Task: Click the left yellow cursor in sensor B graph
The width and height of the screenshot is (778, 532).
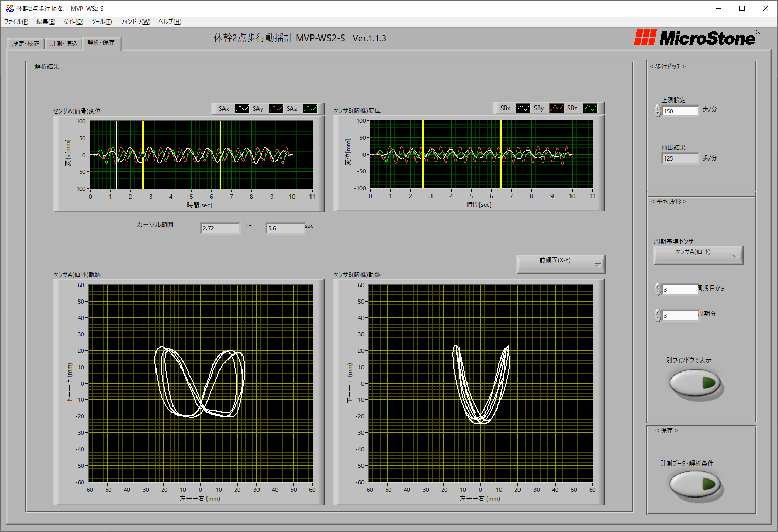Action: (x=423, y=154)
